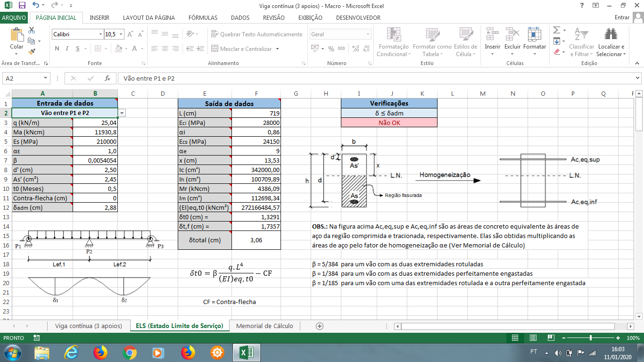Save the workbook with the floppy icon
The height and width of the screenshot is (362, 644).
click(22, 6)
